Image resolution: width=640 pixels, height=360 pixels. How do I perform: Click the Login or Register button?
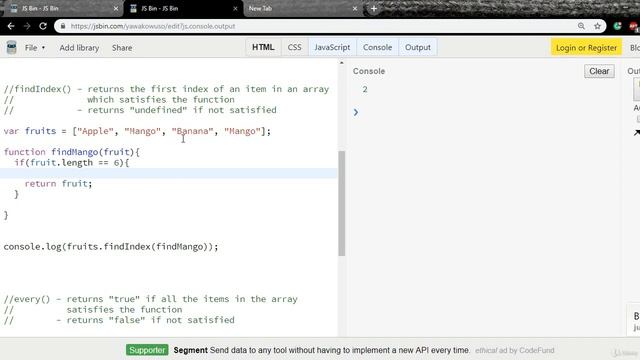(586, 48)
